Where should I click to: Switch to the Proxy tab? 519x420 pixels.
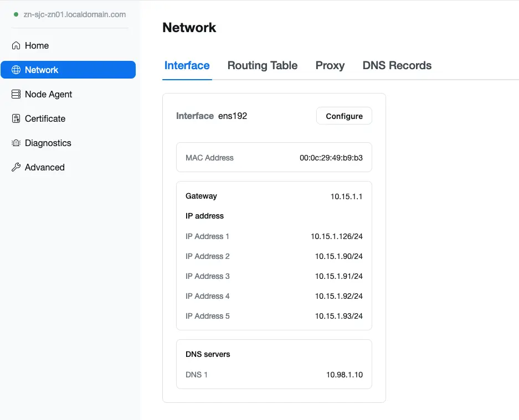coord(330,65)
